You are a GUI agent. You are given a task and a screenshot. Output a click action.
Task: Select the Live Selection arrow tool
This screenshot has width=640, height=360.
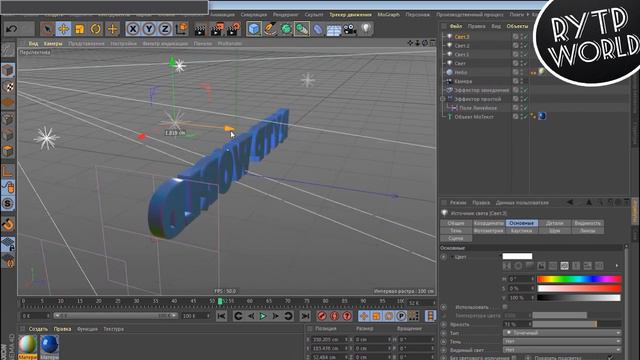[47, 29]
